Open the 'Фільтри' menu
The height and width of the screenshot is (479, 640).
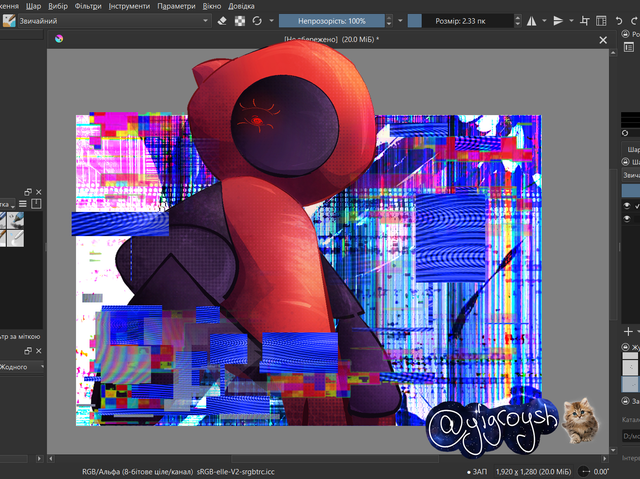pyautogui.click(x=88, y=6)
